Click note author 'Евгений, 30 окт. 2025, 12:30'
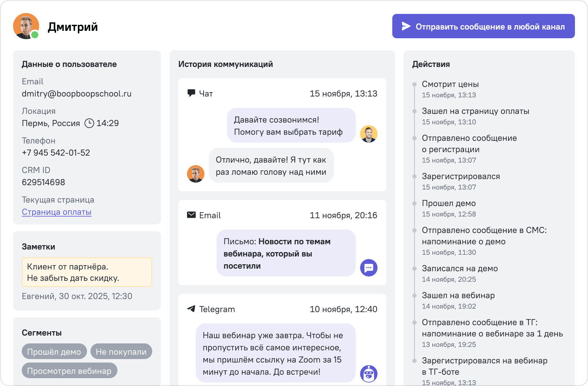The image size is (588, 386). coord(77,296)
